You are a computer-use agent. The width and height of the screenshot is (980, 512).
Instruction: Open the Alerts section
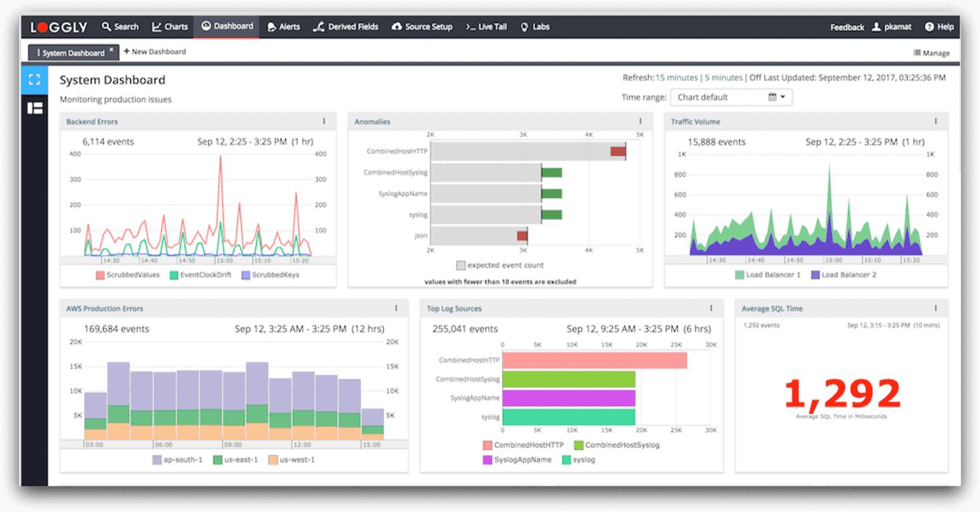283,27
